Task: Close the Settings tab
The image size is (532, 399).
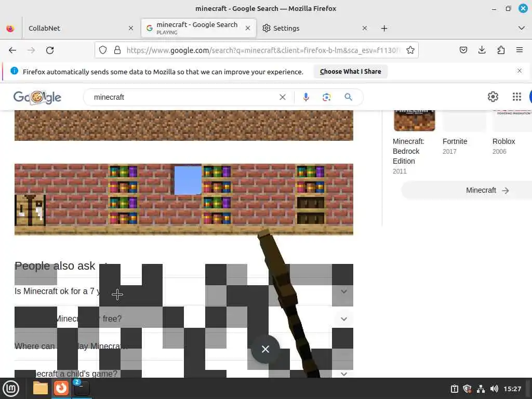Action: [364, 28]
